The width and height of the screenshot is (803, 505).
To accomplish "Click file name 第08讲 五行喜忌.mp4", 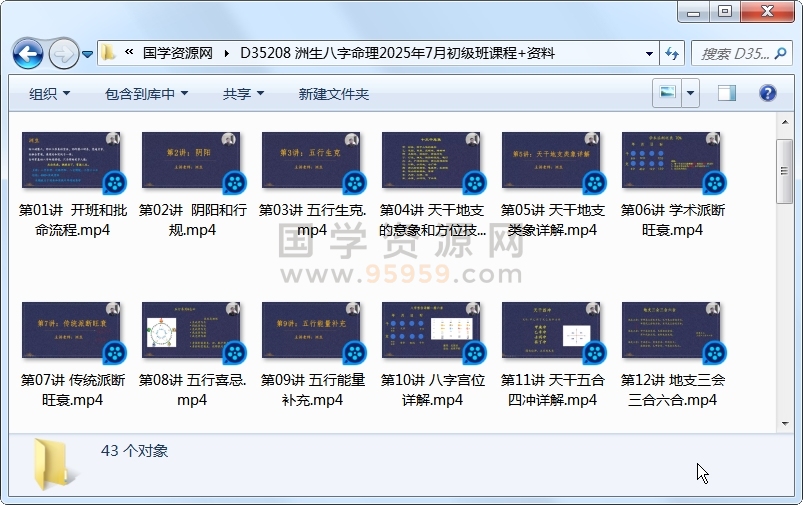I will click(x=193, y=390).
